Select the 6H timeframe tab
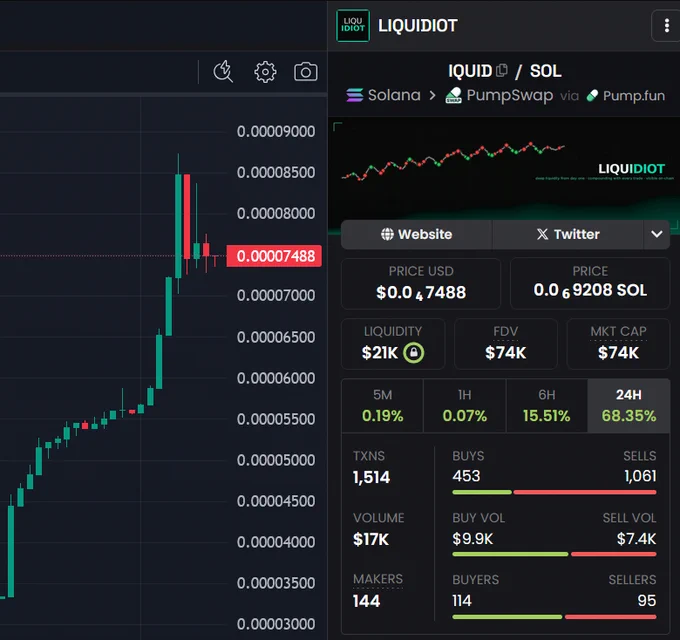 546,406
